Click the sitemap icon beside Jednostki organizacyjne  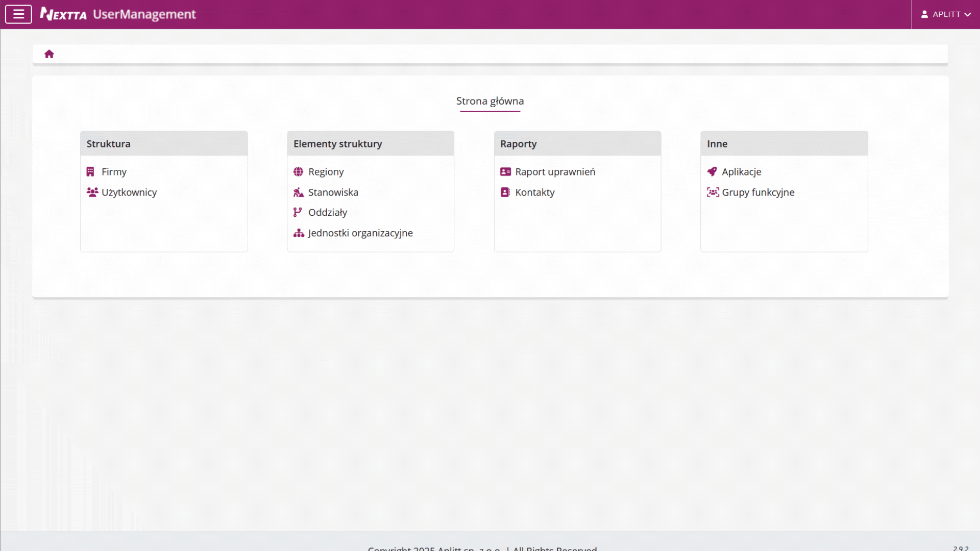tap(299, 233)
